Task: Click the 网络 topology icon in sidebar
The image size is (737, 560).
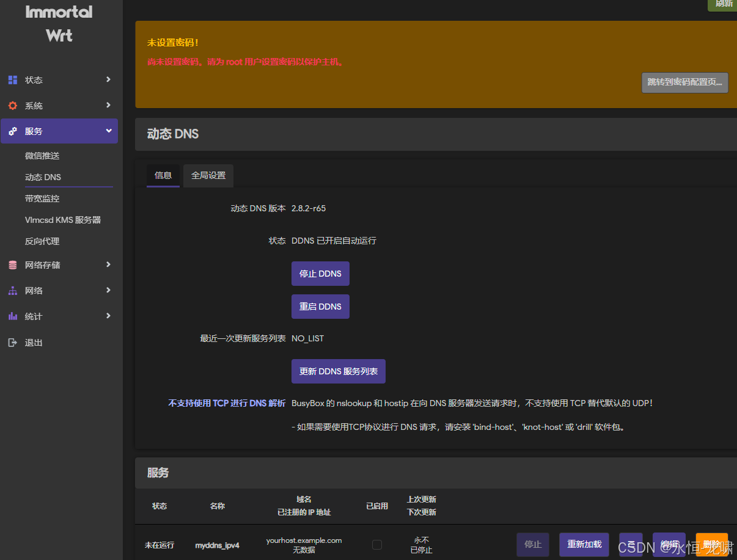Action: pyautogui.click(x=13, y=291)
